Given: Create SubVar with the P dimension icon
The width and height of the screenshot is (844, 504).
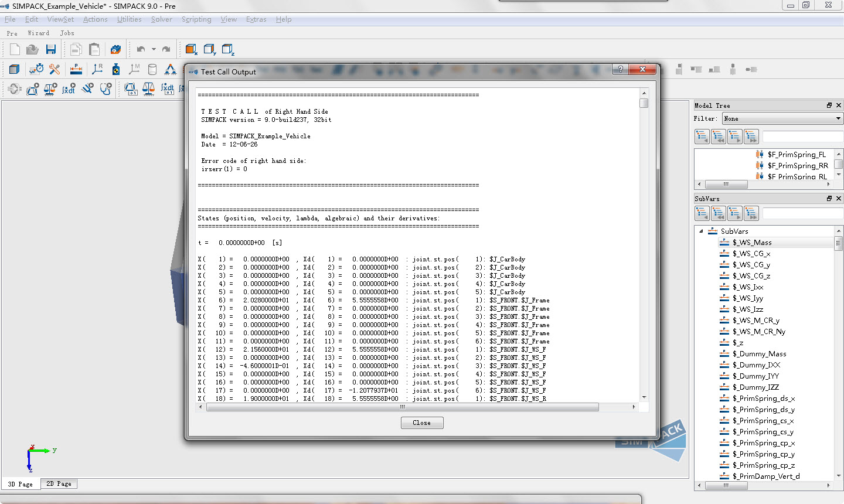Looking at the screenshot, I should tap(76, 69).
